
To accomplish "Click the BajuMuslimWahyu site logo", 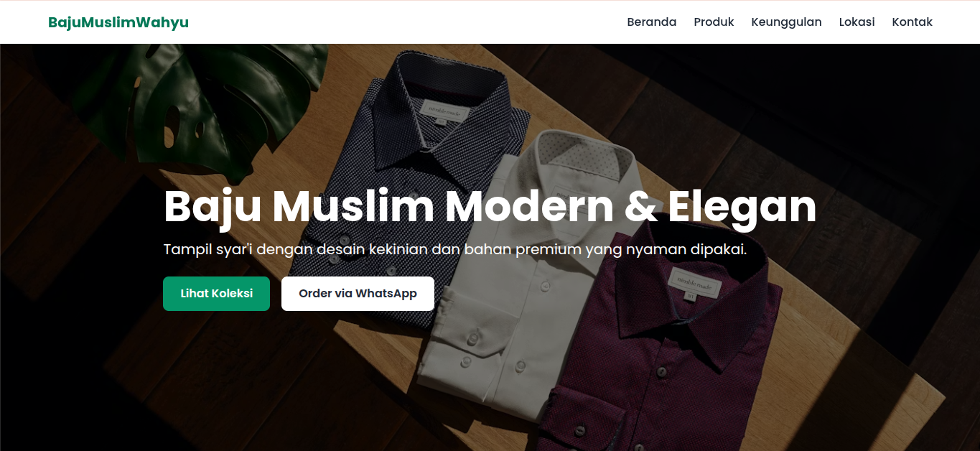I will (118, 22).
